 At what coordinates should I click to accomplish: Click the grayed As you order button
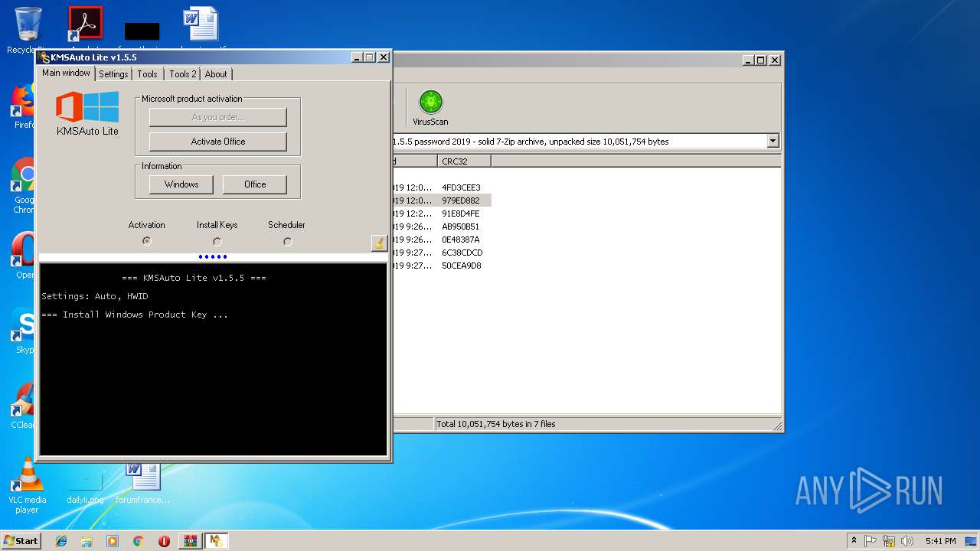tap(218, 117)
